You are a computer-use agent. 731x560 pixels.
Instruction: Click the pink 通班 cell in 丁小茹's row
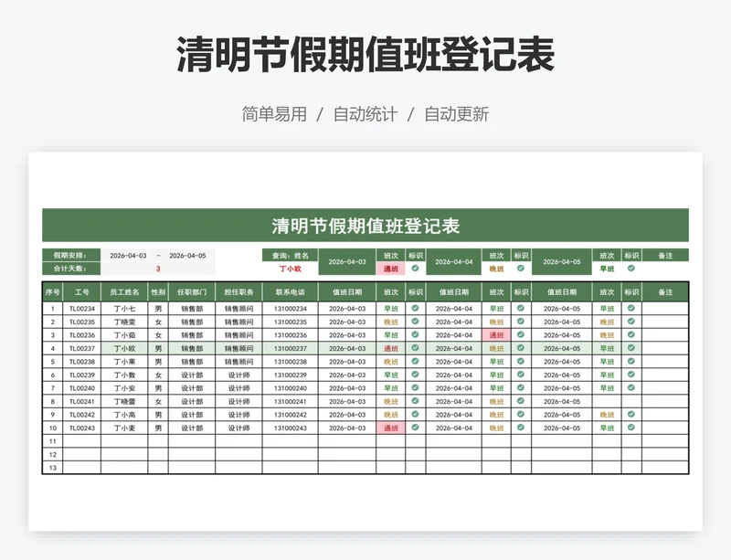[496, 335]
